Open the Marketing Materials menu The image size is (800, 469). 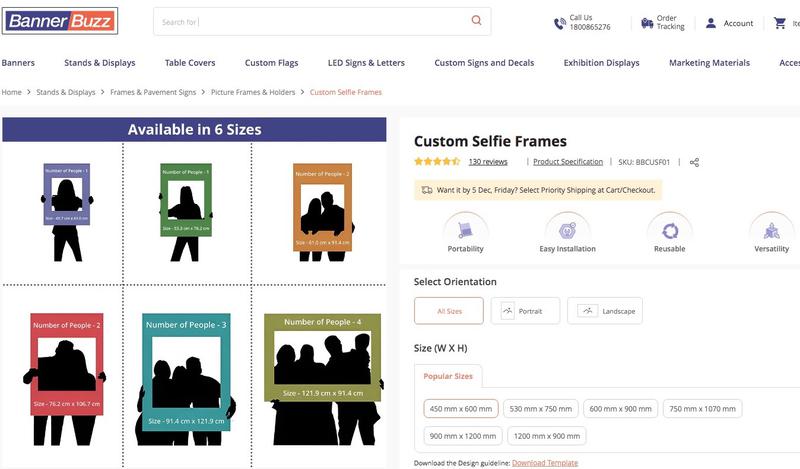click(709, 63)
